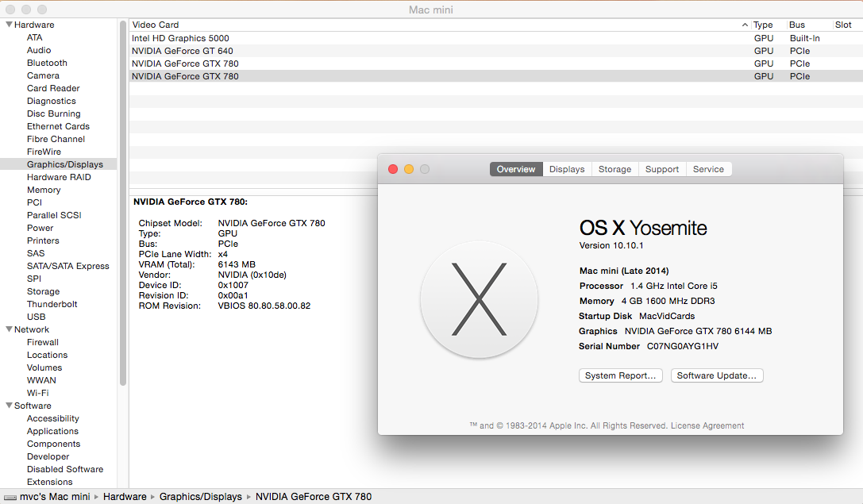Viewport: 863px width, 504px height.
Task: Close the About This Mac window
Action: (393, 170)
